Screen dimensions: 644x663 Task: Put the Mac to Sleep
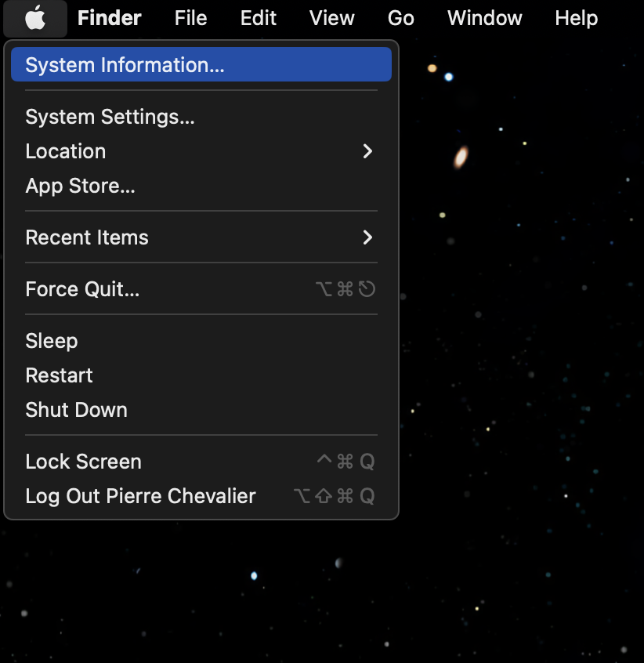[201, 341]
